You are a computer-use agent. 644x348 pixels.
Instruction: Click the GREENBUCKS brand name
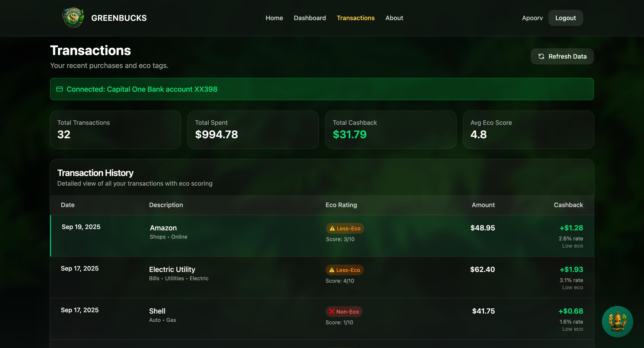pos(119,18)
